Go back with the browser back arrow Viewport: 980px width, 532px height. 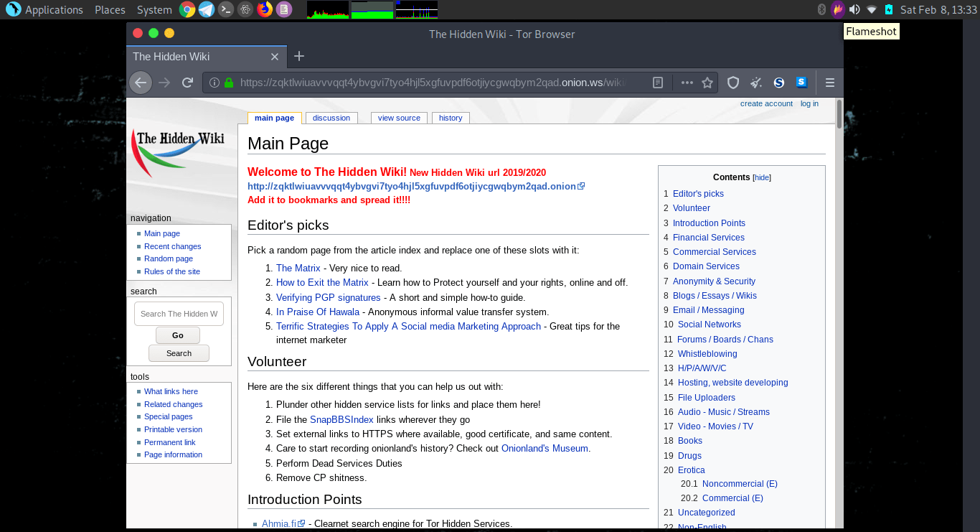141,83
